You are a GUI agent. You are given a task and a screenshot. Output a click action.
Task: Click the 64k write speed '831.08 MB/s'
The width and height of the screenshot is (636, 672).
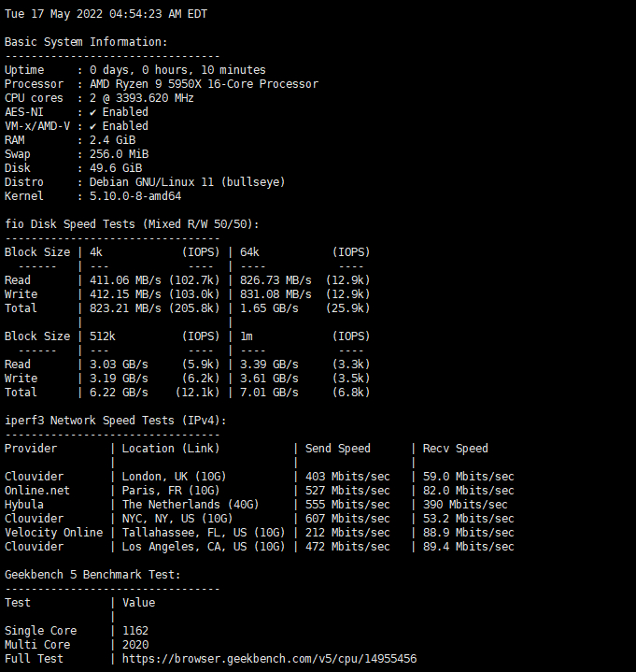click(276, 294)
